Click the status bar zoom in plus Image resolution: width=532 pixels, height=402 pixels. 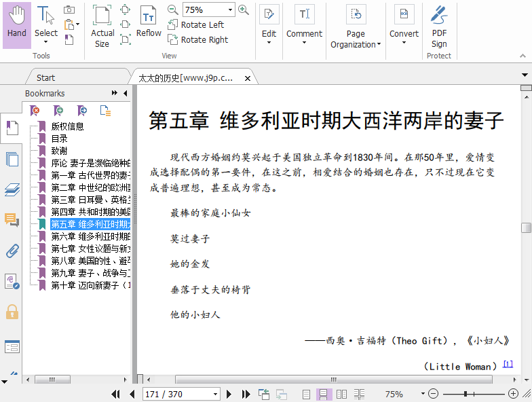pos(513,394)
